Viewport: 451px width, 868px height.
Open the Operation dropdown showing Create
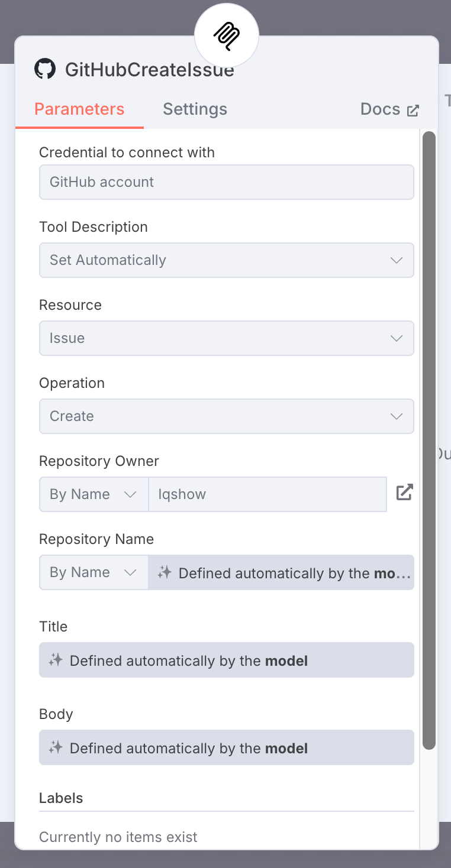pyautogui.click(x=226, y=416)
